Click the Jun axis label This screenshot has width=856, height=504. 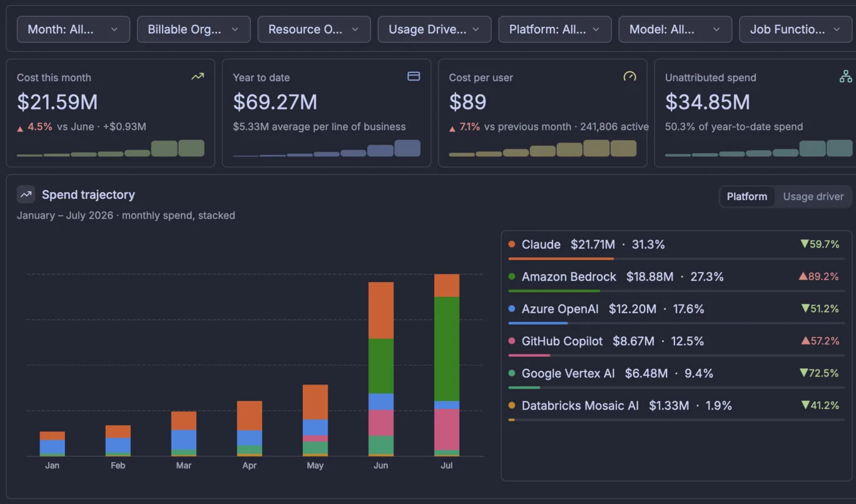click(x=381, y=465)
